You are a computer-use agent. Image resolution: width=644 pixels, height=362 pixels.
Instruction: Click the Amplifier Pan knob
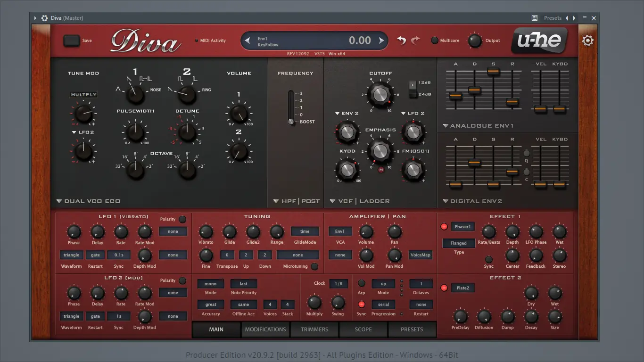coord(394,231)
